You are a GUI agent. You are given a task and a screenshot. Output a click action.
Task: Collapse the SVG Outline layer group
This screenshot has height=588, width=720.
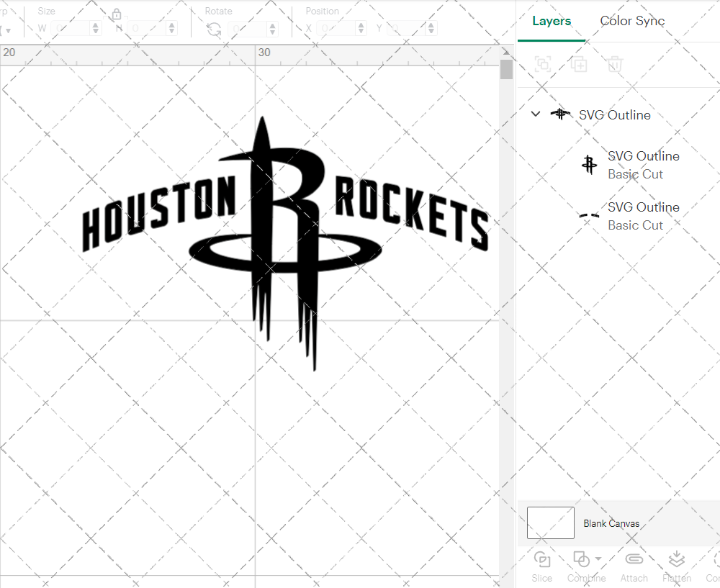tap(535, 114)
